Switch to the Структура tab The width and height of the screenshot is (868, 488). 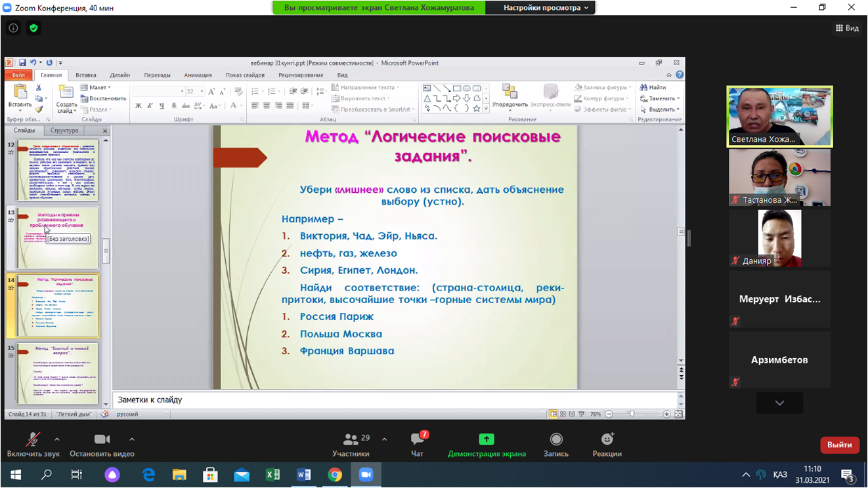(64, 131)
